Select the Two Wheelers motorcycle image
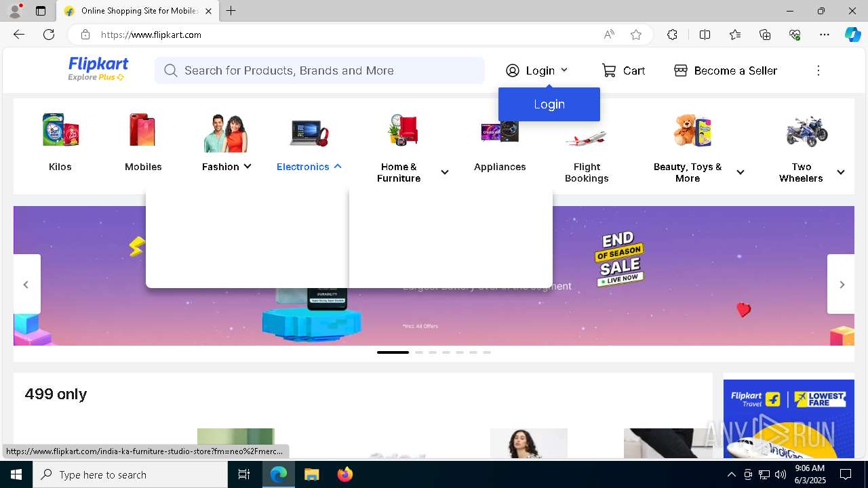This screenshot has height=488, width=868. tap(807, 131)
